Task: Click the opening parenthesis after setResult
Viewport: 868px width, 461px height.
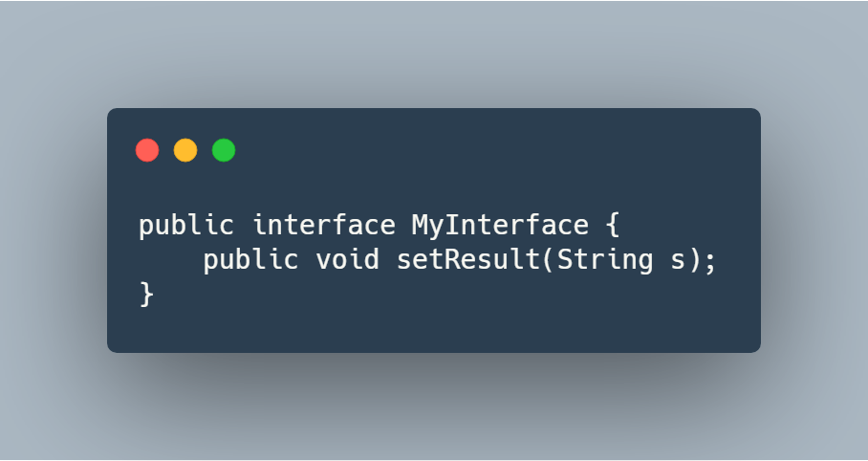Action: 548,260
